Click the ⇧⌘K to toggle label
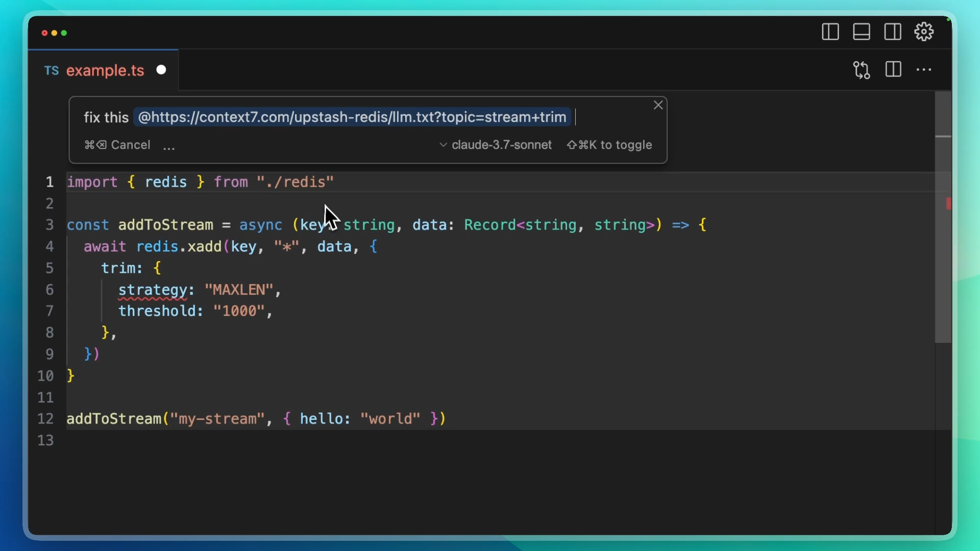Screen dimensions: 980x551 [x=609, y=145]
